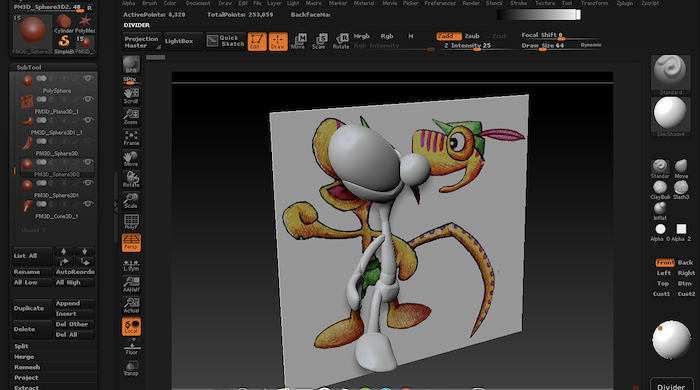Enable Zadd sculpt mode
Viewport: 700px width, 390px height.
click(448, 36)
